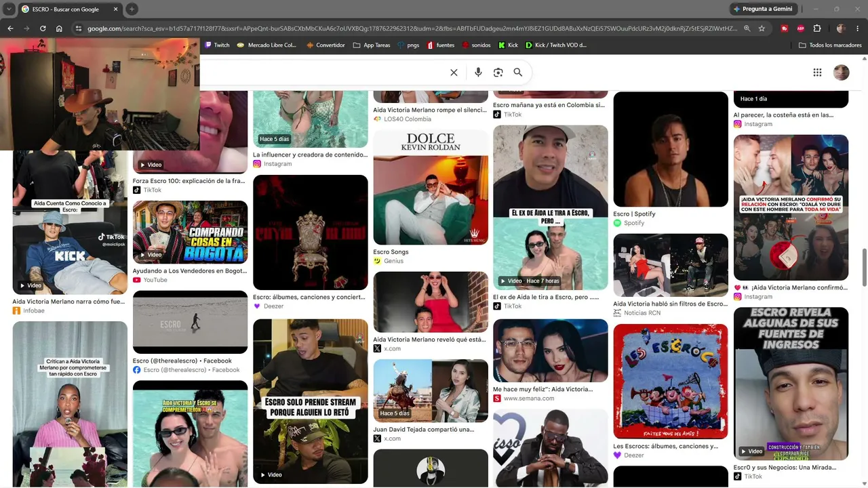View site information for google.com
868x488 pixels.
[79, 28]
